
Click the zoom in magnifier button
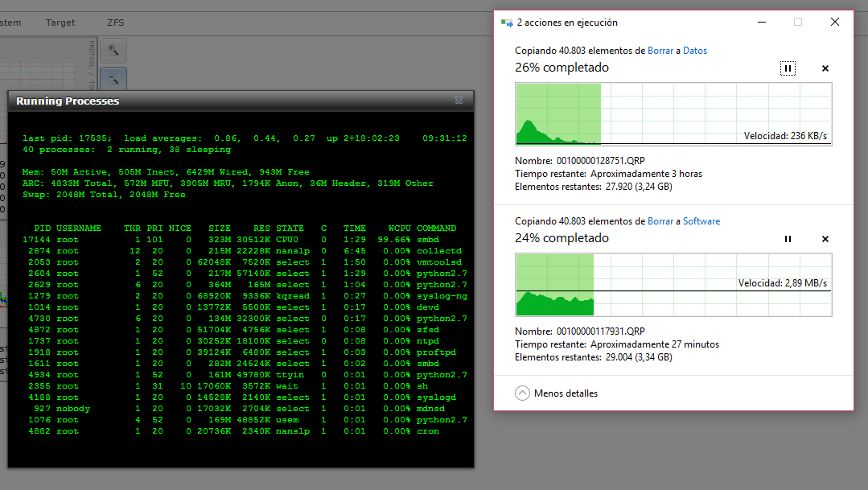[x=113, y=50]
